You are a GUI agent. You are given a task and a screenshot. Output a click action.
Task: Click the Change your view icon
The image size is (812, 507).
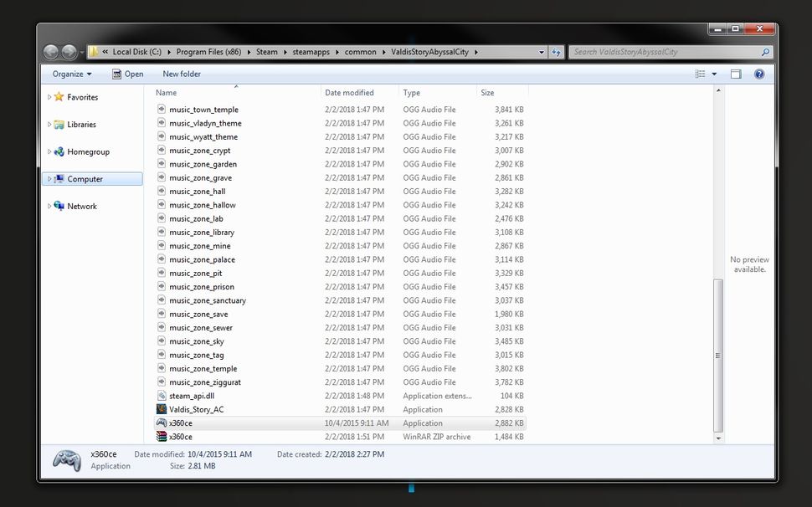(x=700, y=74)
